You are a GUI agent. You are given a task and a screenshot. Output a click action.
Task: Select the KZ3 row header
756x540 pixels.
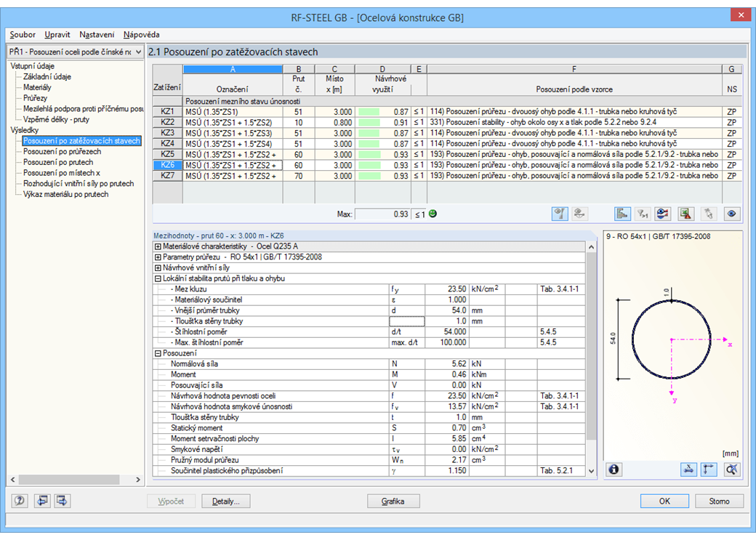[x=167, y=133]
